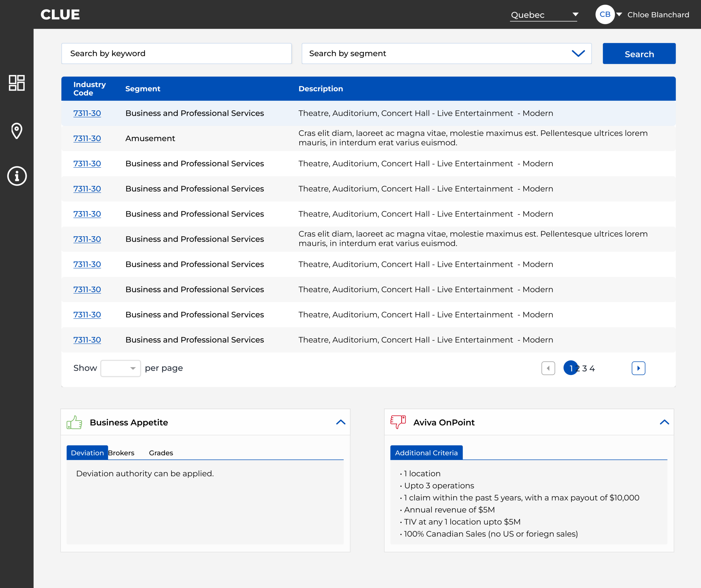
Task: Click the CB user avatar circle
Action: point(605,14)
